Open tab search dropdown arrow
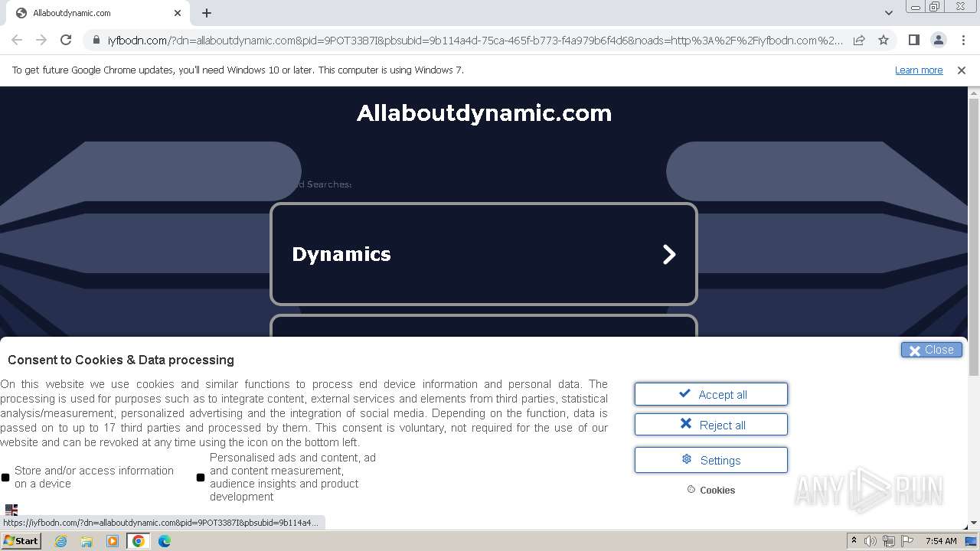 (888, 13)
